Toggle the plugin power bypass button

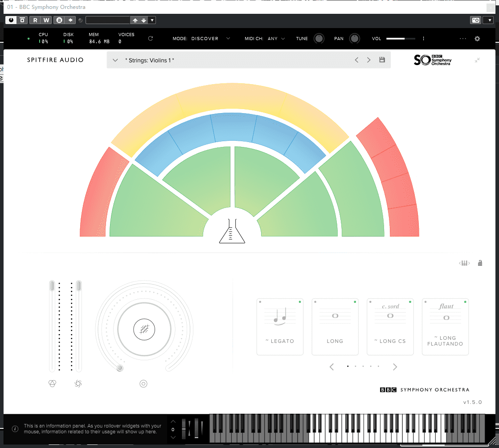11,20
